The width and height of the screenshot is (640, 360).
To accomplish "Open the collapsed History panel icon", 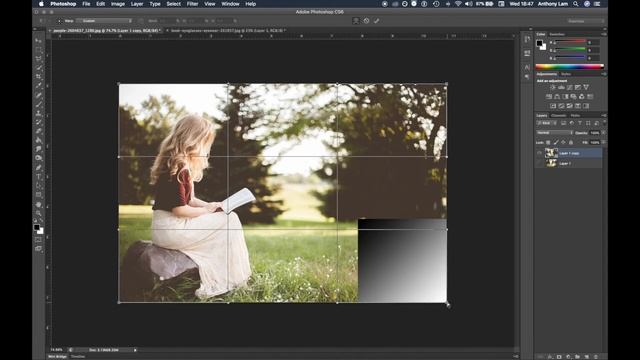I will [527, 39].
